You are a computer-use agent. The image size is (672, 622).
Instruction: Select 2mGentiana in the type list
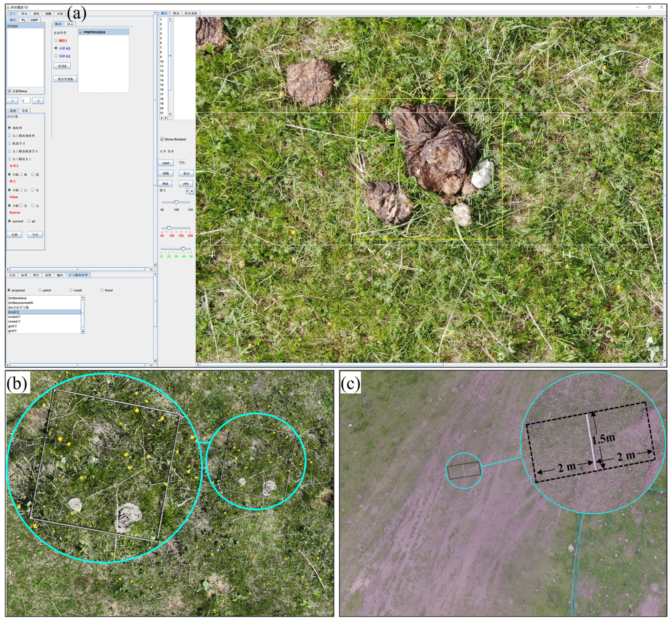(17, 298)
